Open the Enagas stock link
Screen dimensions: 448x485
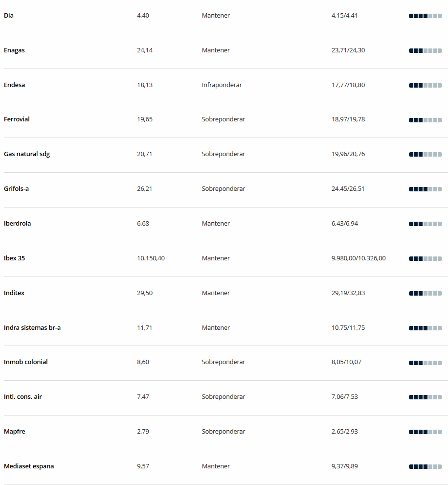(x=14, y=50)
